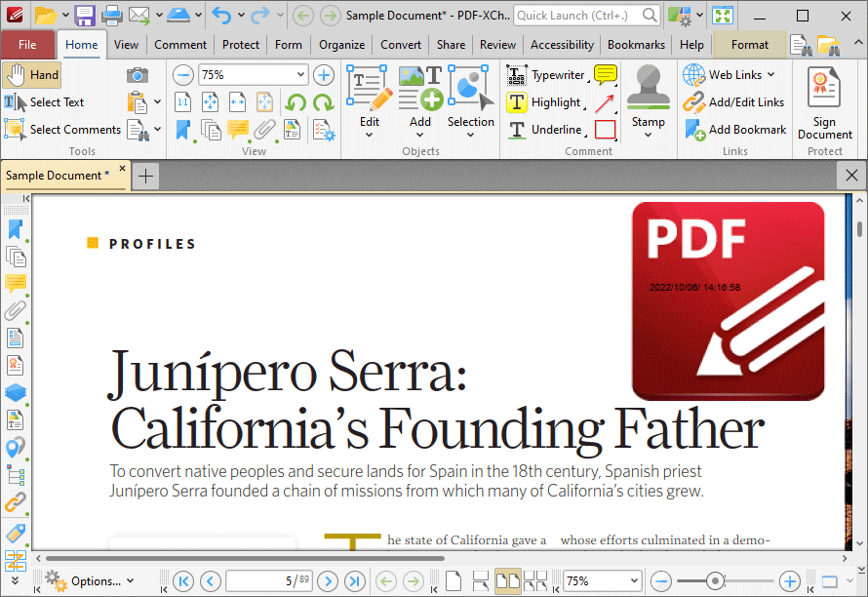Viewport: 868px width, 597px height.
Task: Switch to the Organize ribbon tab
Action: coord(341,45)
